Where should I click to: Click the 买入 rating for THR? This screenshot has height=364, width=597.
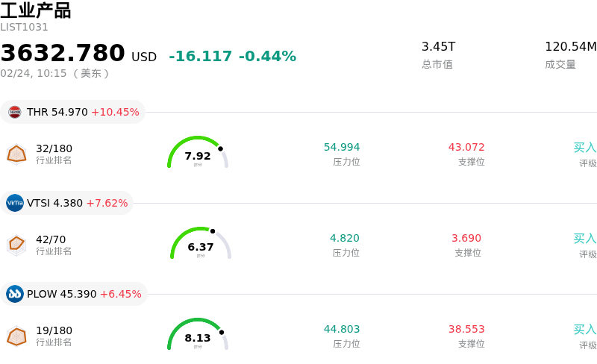(x=584, y=148)
